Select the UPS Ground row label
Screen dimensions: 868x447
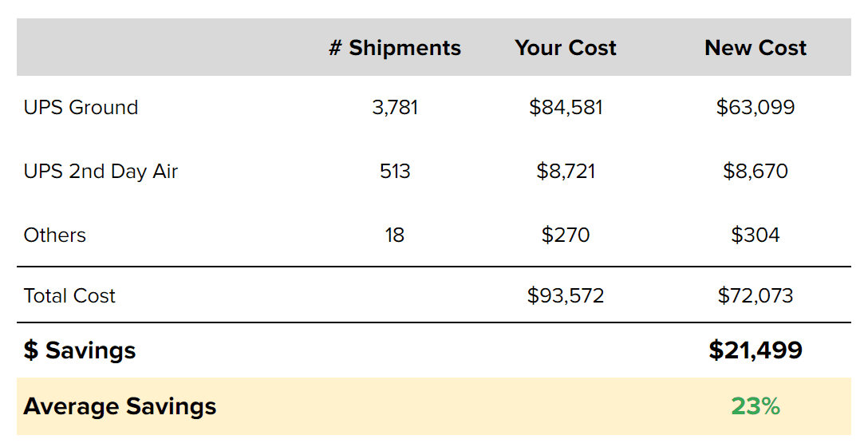(x=81, y=108)
